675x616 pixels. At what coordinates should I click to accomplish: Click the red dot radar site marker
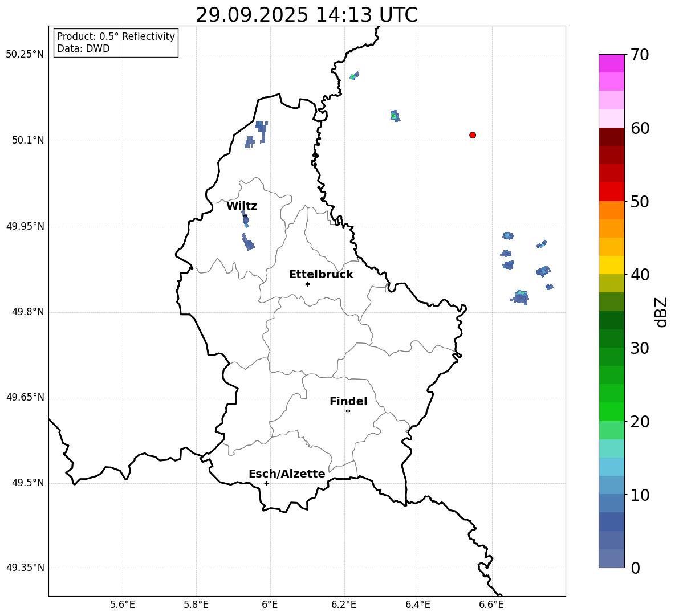pos(473,135)
